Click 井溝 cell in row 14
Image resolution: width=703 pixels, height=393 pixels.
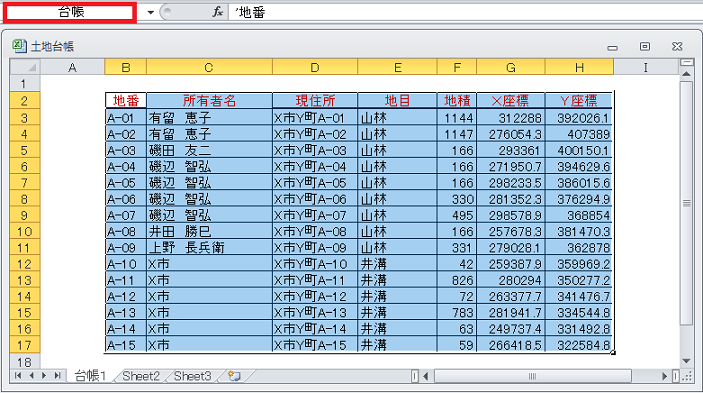coord(397,296)
